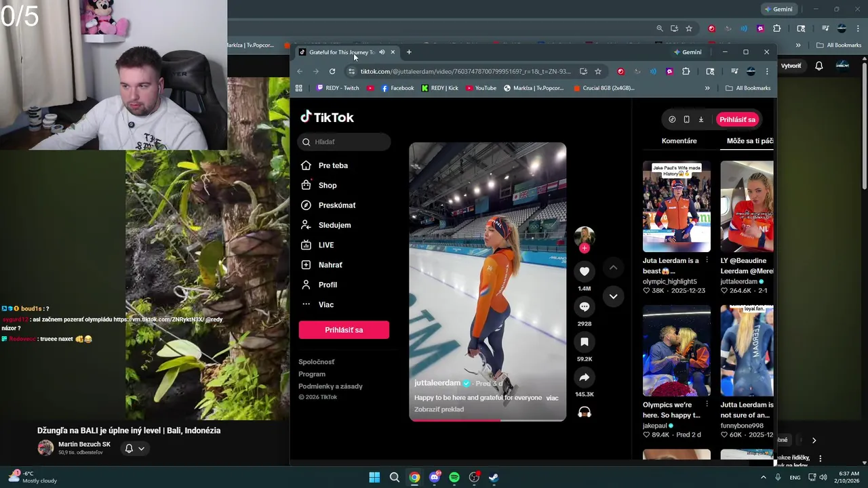Click the phone icon in TikTok header
This screenshot has width=868, height=488.
coord(686,119)
